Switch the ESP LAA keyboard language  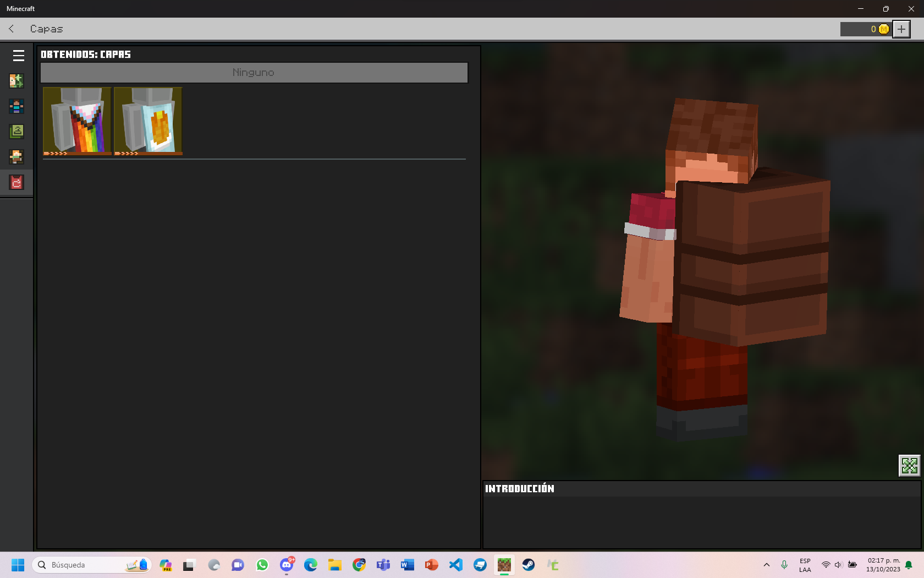tap(805, 565)
